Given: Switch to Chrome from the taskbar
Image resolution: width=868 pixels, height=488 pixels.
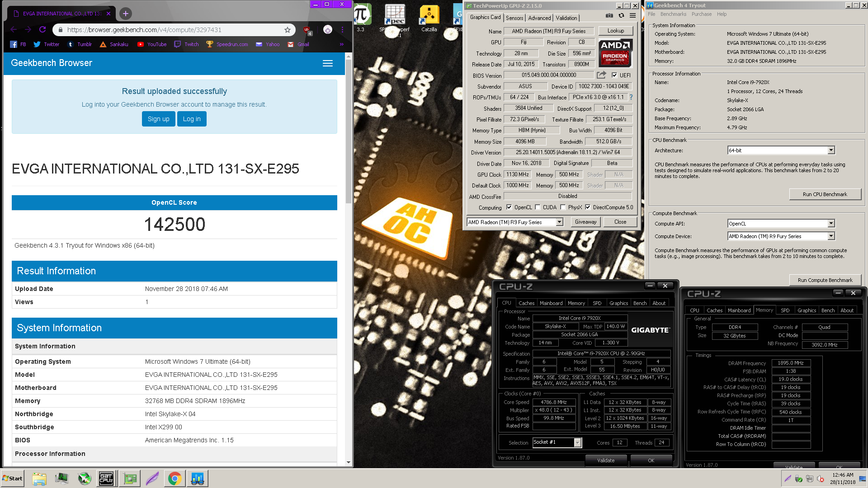Looking at the screenshot, I should pyautogui.click(x=175, y=479).
